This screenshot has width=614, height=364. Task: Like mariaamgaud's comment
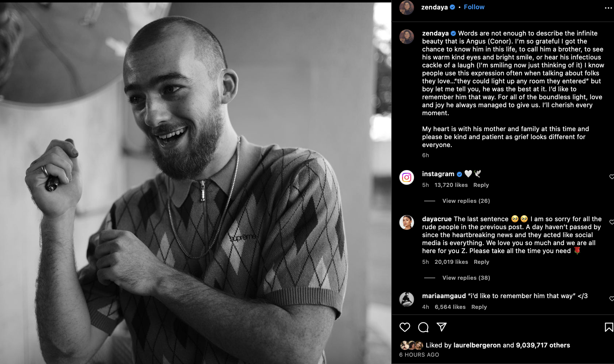611,299
